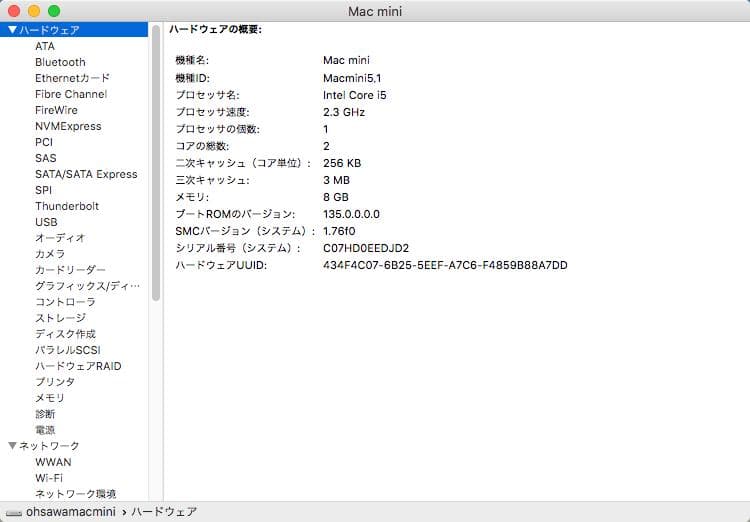Select the 電源 sidebar item

45,430
